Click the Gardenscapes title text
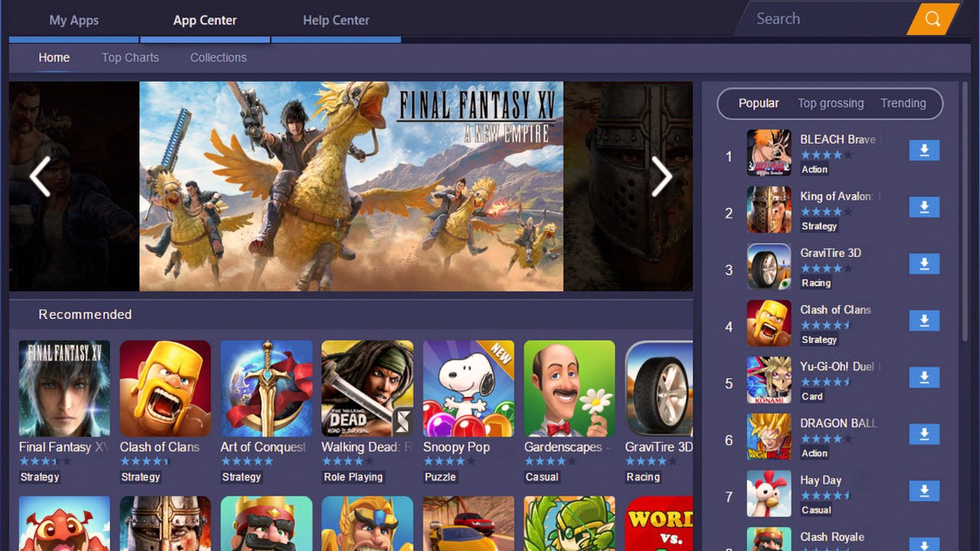The height and width of the screenshot is (551, 980). pos(567,447)
